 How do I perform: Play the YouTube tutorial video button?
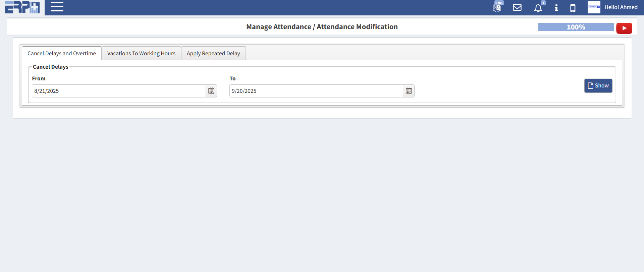click(x=624, y=28)
